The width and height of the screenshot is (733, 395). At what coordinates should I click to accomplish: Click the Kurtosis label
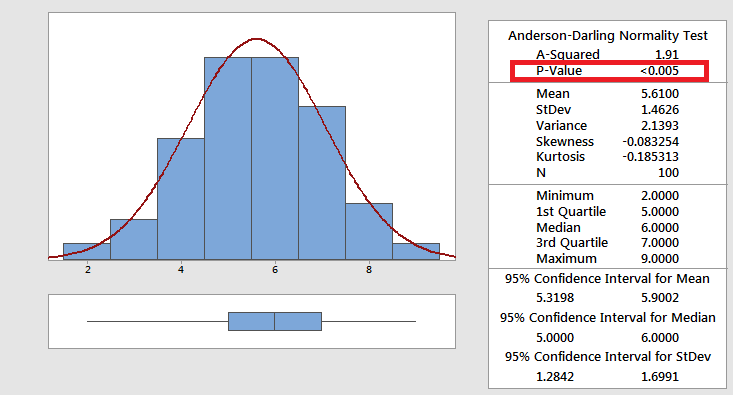coord(560,157)
